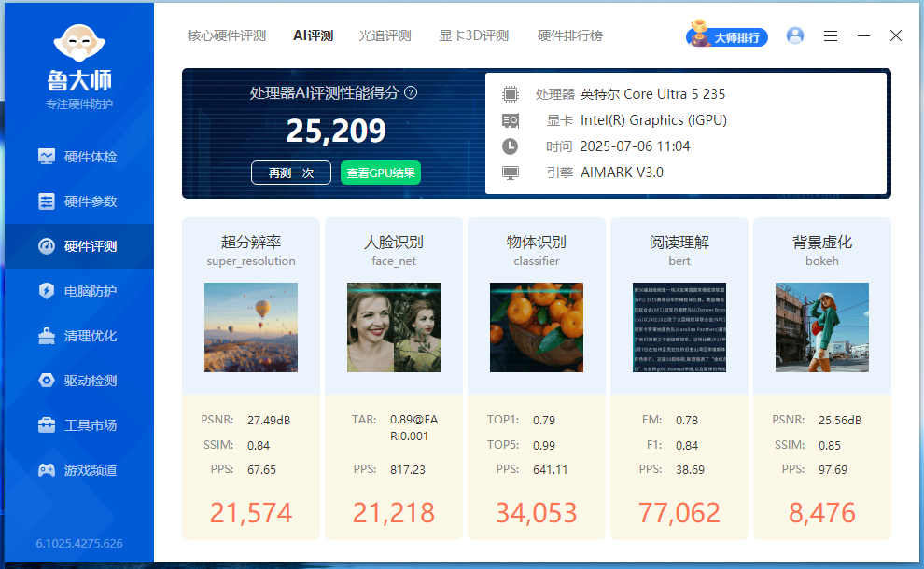Open the 大师排行 leaderboard banner
Screen dimensions: 924x569
(727, 36)
